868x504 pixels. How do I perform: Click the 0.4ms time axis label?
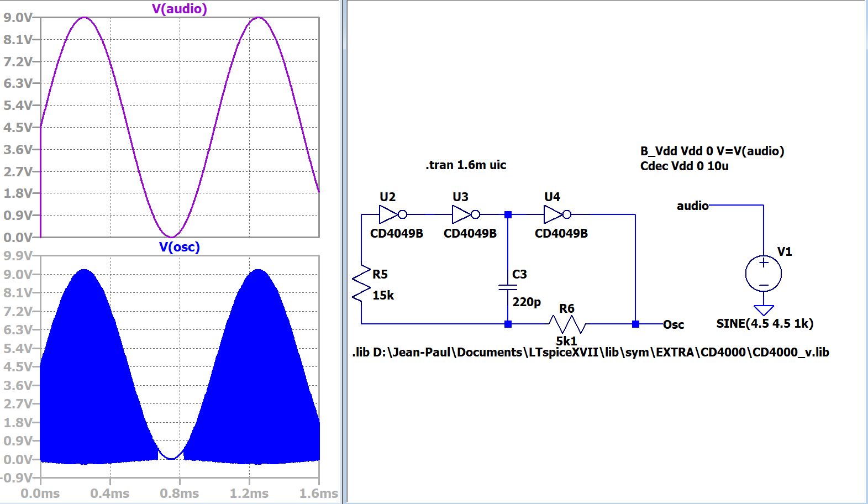click(x=109, y=493)
